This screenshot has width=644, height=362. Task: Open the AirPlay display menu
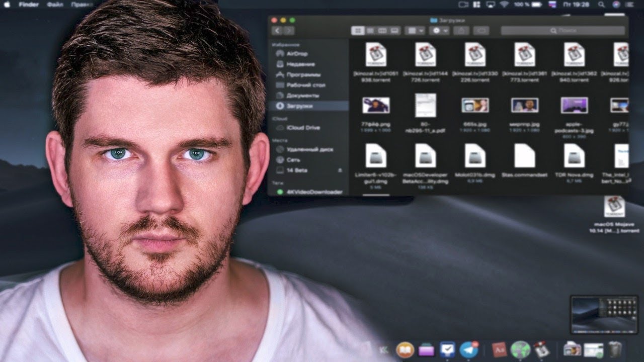[491, 4]
